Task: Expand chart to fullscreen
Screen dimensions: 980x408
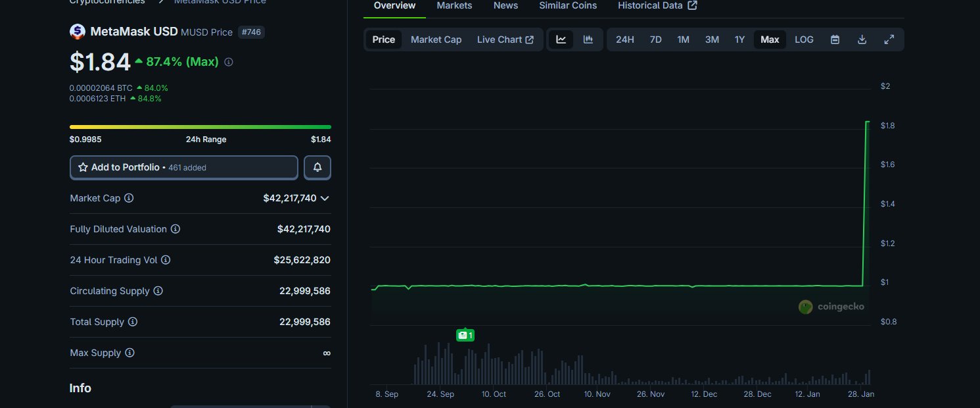Action: point(889,39)
